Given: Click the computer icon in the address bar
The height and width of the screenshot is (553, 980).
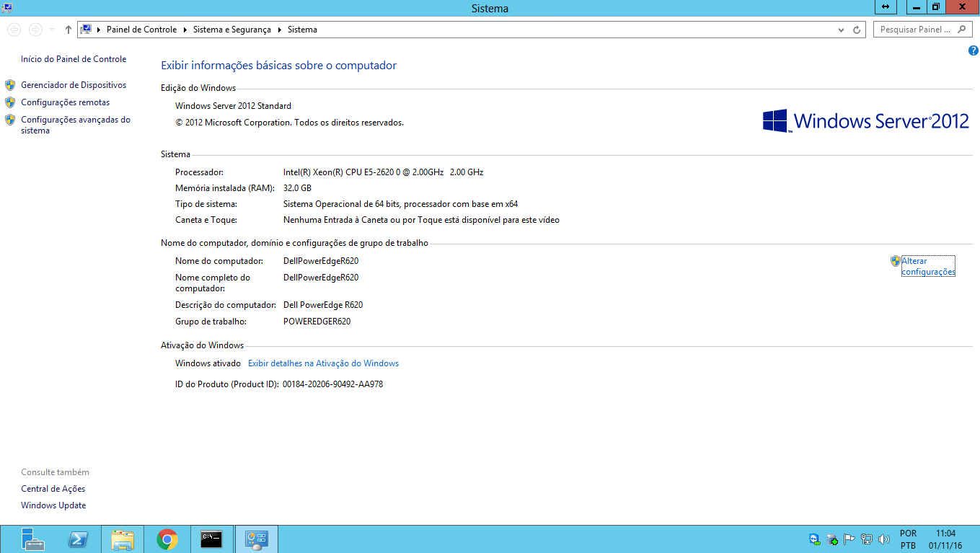Looking at the screenshot, I should [87, 30].
